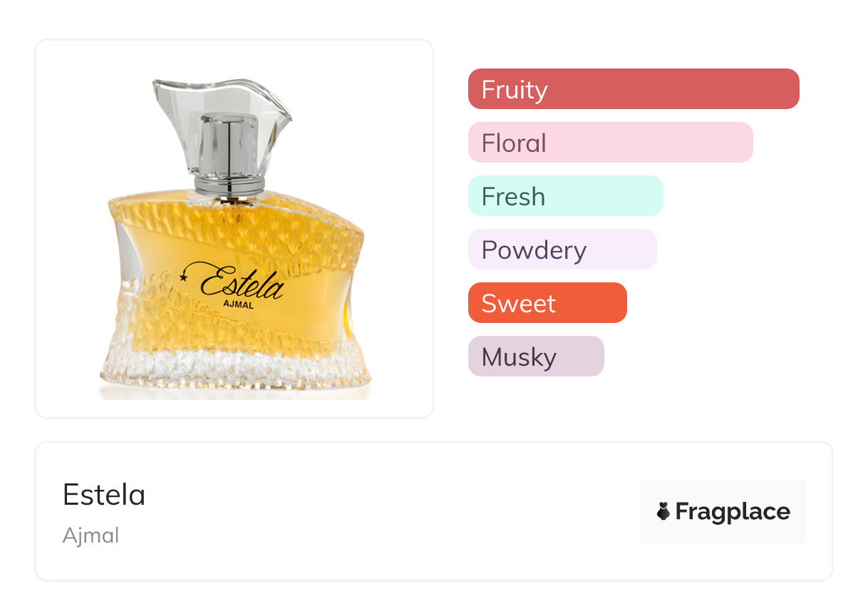868x616 pixels.
Task: Choose the pink Floral accord bar
Action: click(610, 143)
